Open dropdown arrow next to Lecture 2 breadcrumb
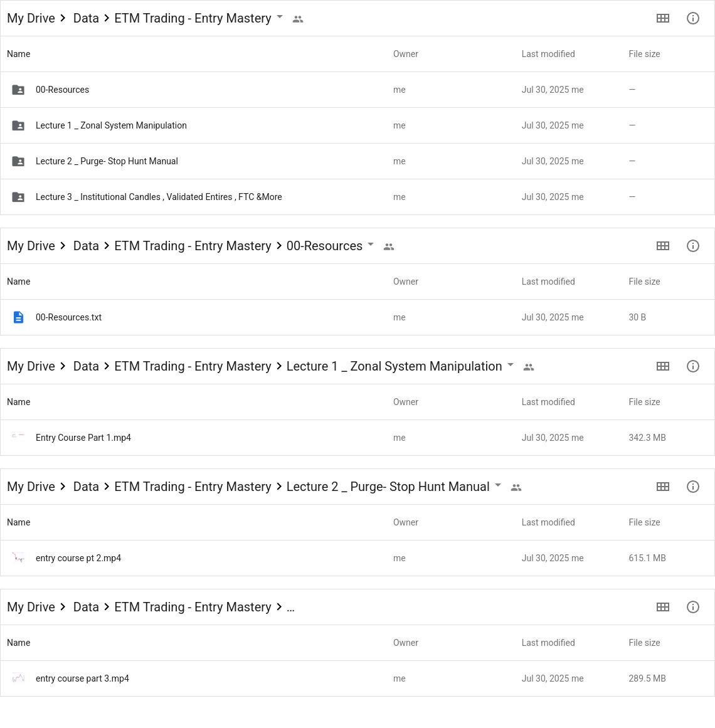Image resolution: width=715 pixels, height=728 pixels. 498,485
